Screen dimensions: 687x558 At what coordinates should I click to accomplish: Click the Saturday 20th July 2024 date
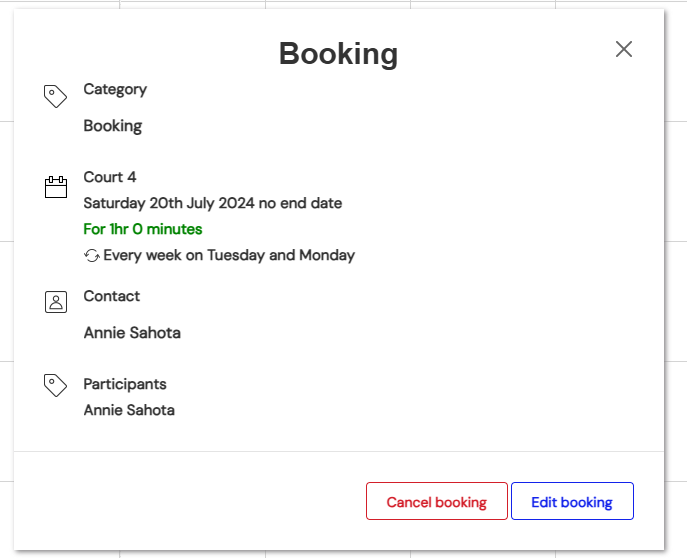tap(212, 203)
